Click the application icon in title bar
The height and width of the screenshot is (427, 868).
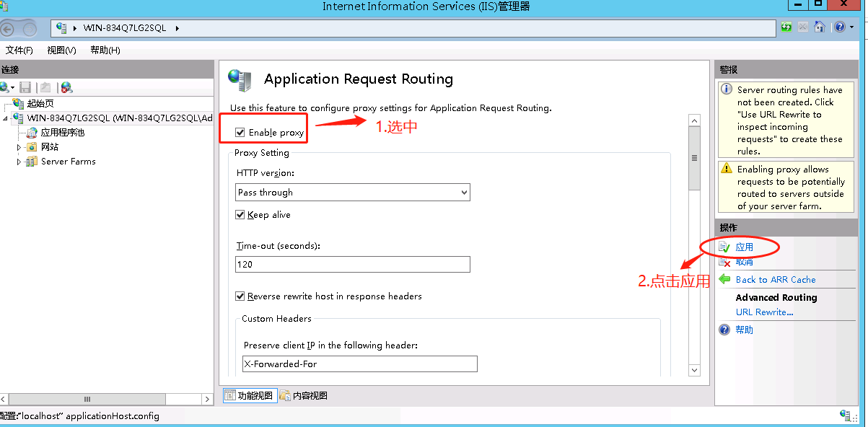coord(4,6)
